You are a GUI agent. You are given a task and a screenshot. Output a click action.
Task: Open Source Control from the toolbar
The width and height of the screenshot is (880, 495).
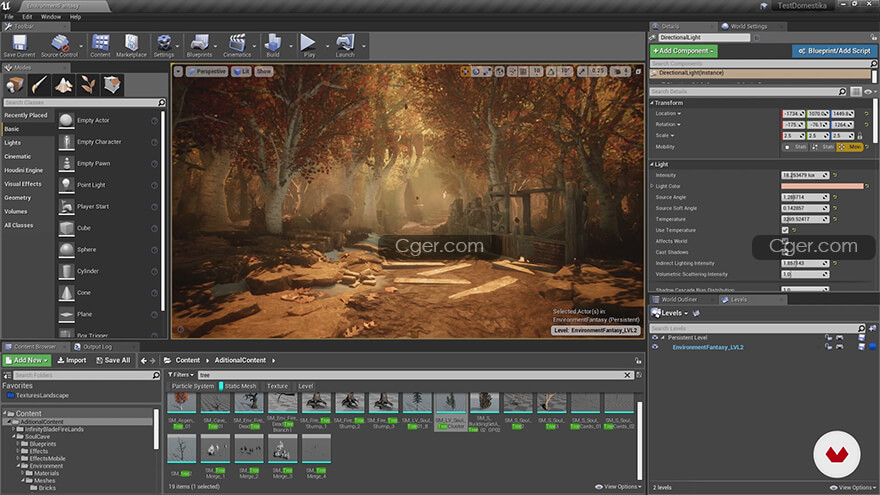pos(59,45)
